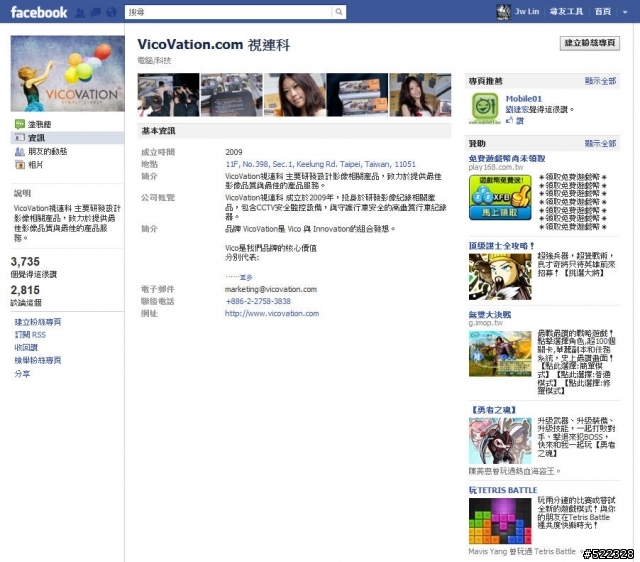Click 建立粉絲專頁 button at top right

(x=590, y=43)
